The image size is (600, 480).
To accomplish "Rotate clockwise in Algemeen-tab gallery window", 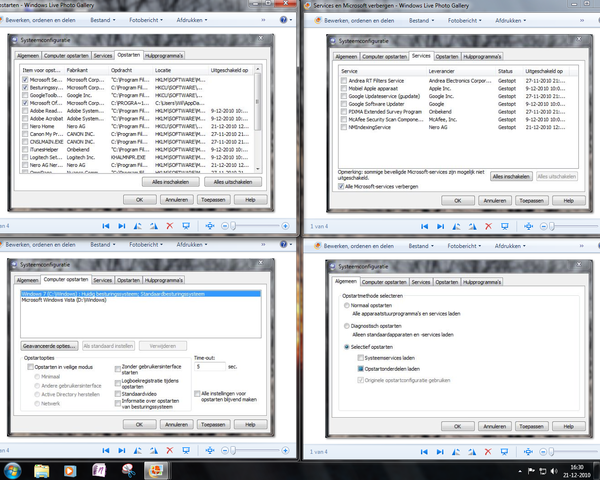I will (472, 452).
